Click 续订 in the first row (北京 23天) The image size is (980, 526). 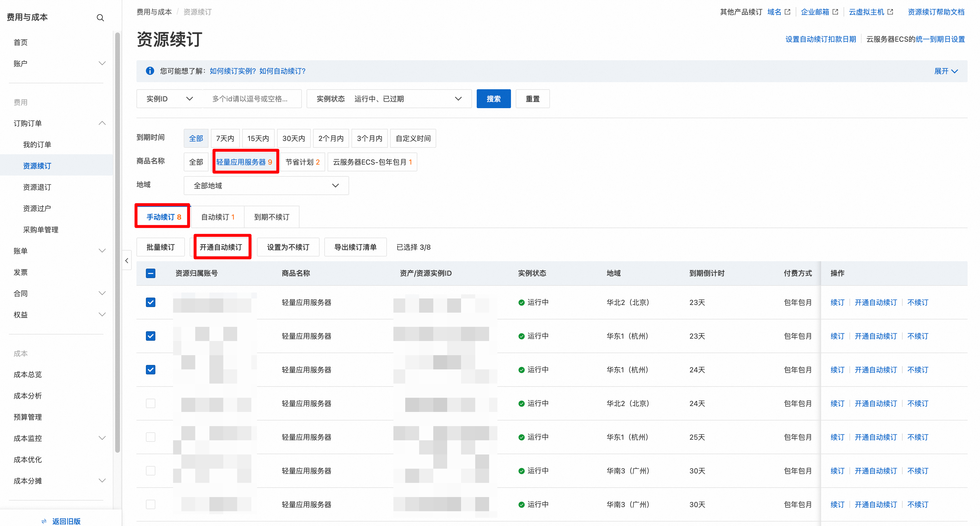point(837,303)
